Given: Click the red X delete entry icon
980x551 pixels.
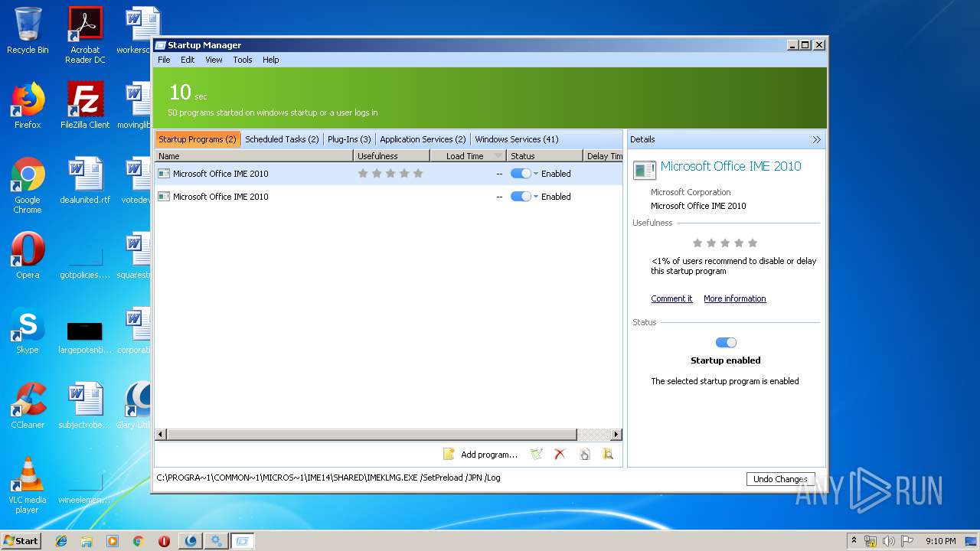Looking at the screenshot, I should click(560, 454).
